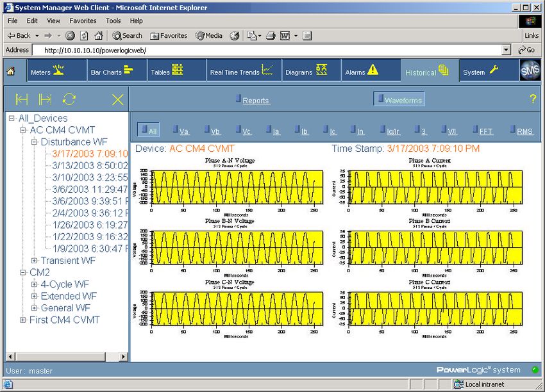The height and width of the screenshot is (392, 545).
Task: Select the 3/13/2003 8:50:02 waveform entry
Action: pyautogui.click(x=90, y=166)
